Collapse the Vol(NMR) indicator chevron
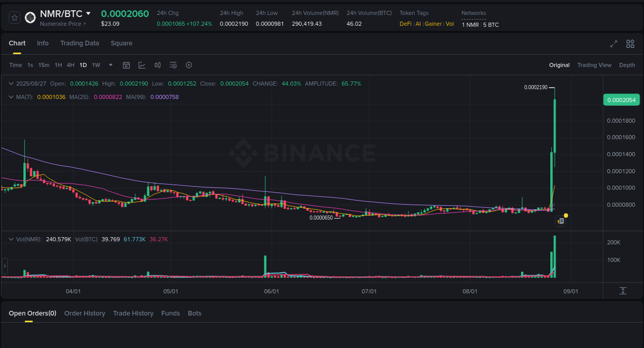The image size is (644, 348). [x=11, y=239]
